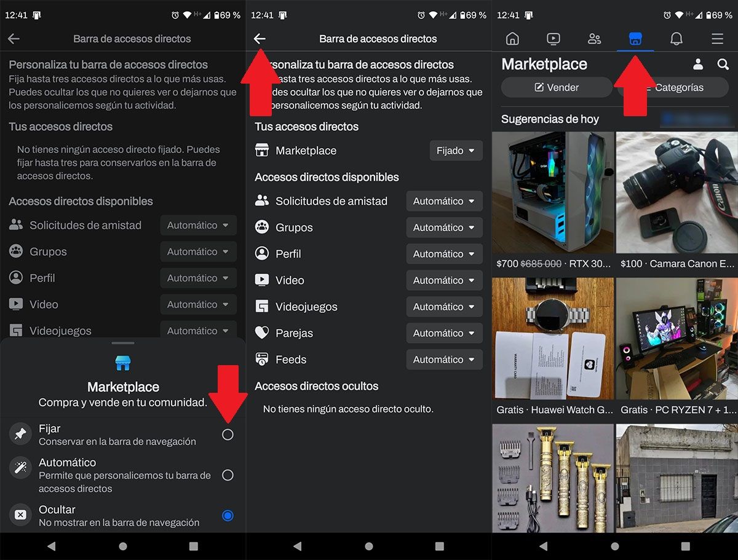The height and width of the screenshot is (560, 738).
Task: Select the Automático radio button in Marketplace sheet
Action: point(228,475)
